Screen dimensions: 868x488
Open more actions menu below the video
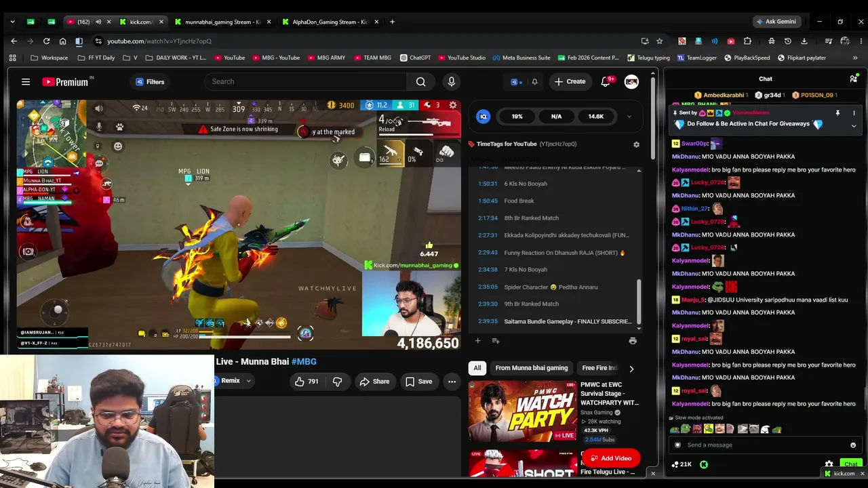pos(452,382)
